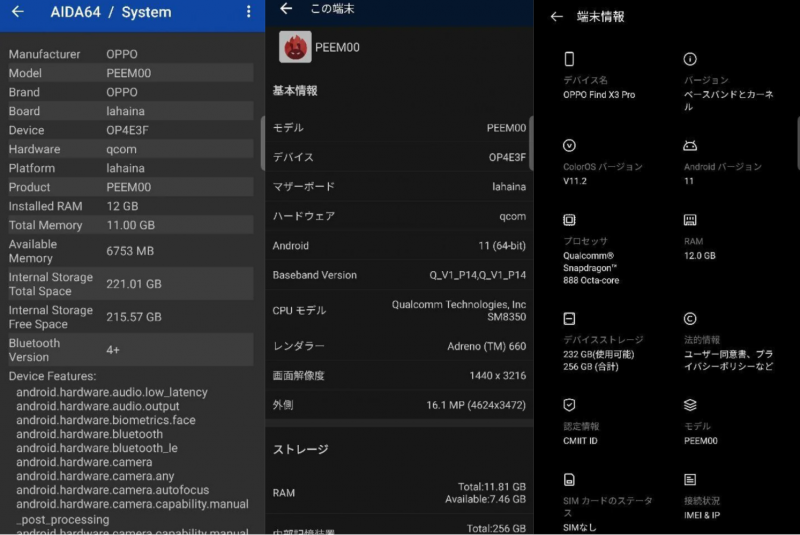The image size is (800, 535).
Task: Tap the ハードウェア qcom row
Action: coord(399,216)
